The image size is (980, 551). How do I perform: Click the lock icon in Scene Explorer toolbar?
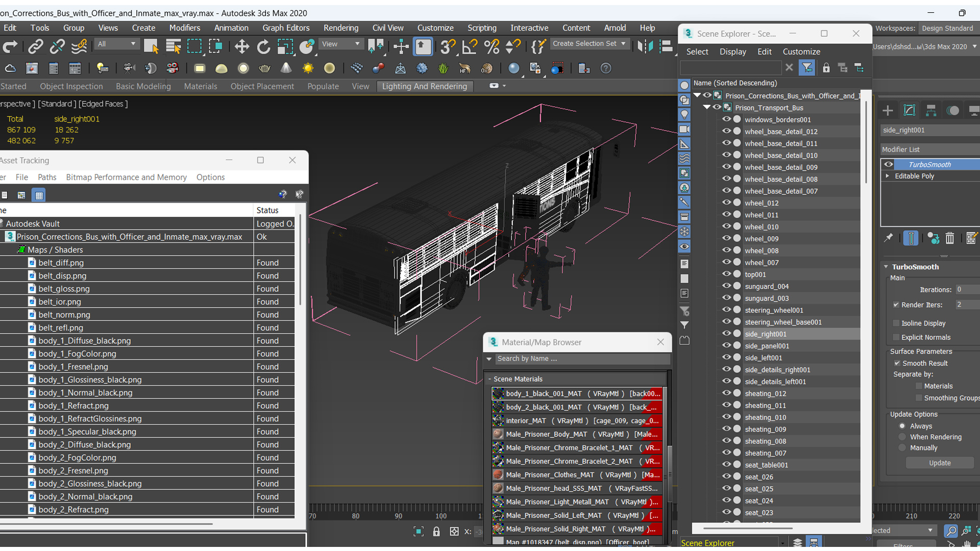click(826, 67)
